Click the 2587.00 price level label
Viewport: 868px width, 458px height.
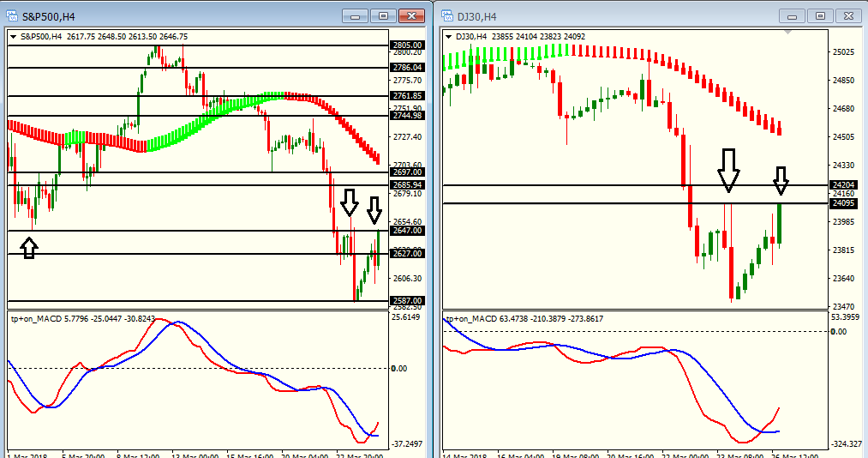[x=407, y=301]
